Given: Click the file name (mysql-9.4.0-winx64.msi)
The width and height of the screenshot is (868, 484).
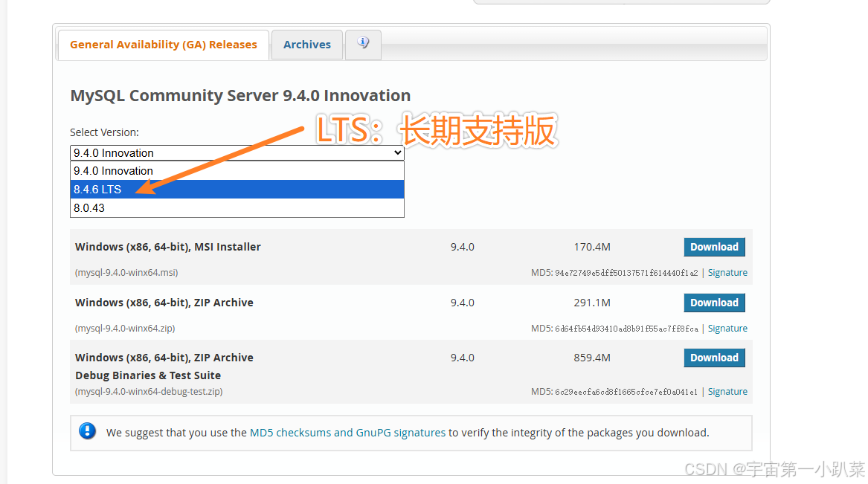Looking at the screenshot, I should 126,273.
